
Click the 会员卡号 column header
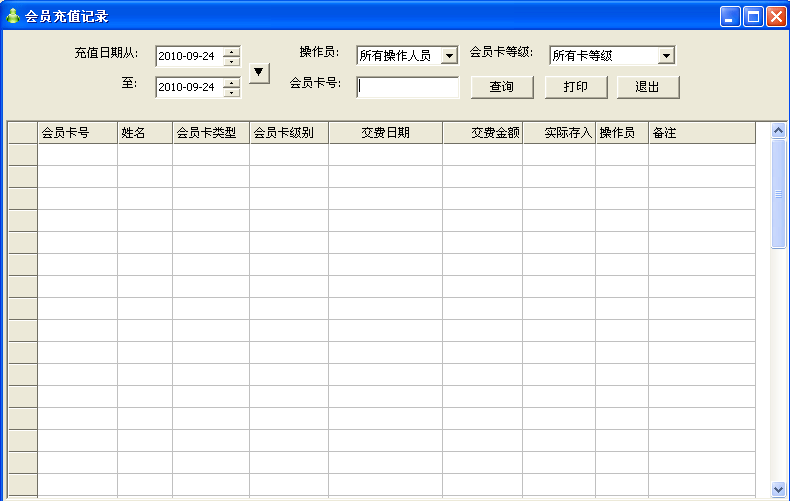click(x=77, y=133)
